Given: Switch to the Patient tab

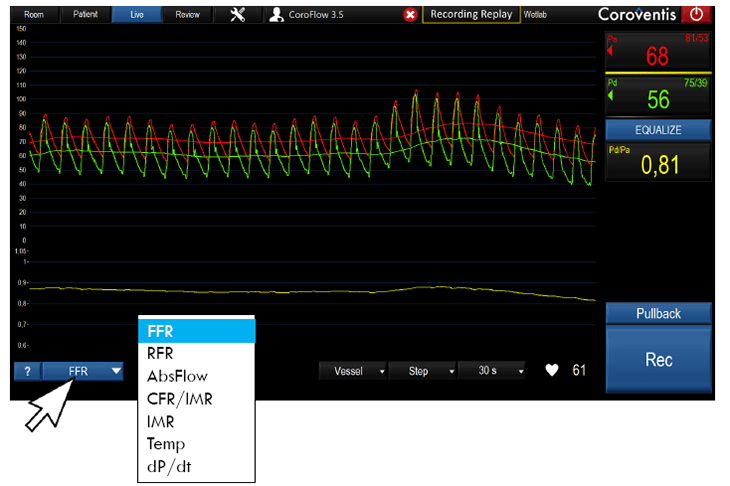Looking at the screenshot, I should pos(84,15).
